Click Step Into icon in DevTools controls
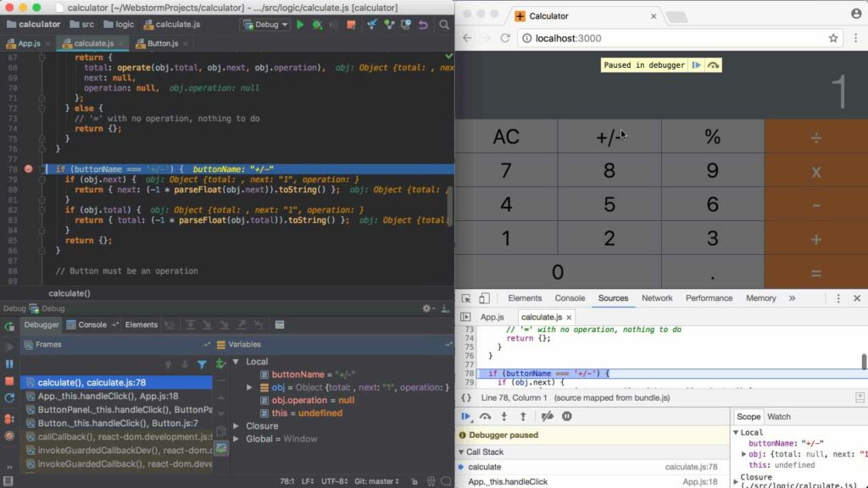This screenshot has width=868, height=488. coord(505,415)
